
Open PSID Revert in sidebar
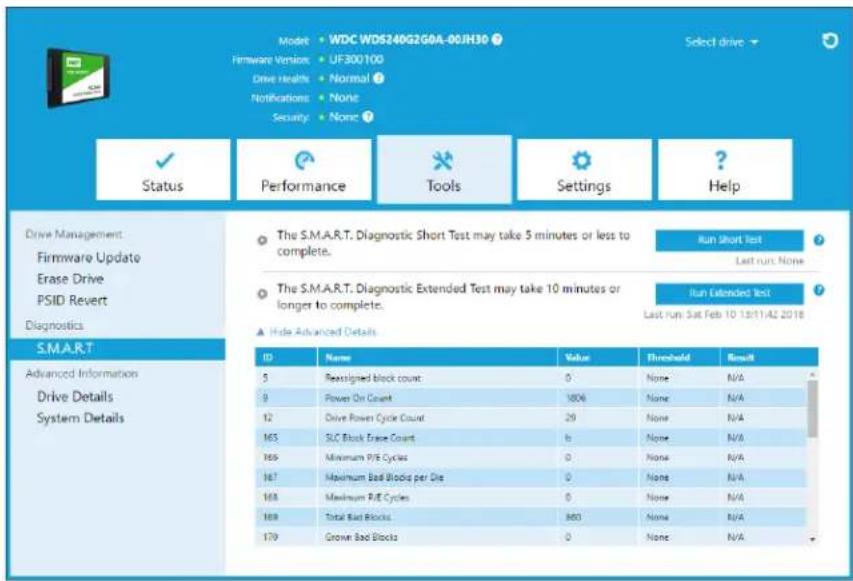pos(72,300)
